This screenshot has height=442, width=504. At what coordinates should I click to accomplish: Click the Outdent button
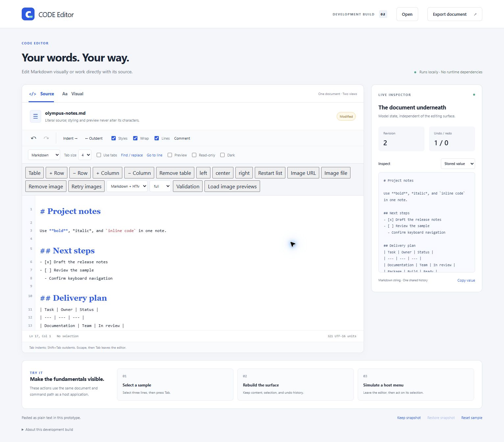tap(94, 138)
